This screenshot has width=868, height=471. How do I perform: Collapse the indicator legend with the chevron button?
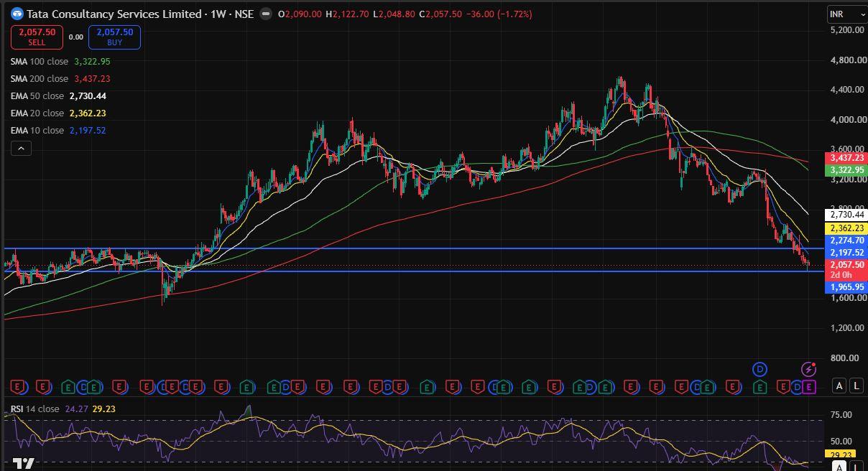click(21, 149)
